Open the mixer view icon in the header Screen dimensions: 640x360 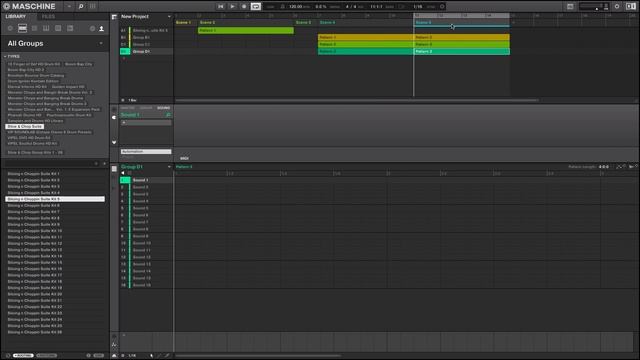click(x=93, y=6)
